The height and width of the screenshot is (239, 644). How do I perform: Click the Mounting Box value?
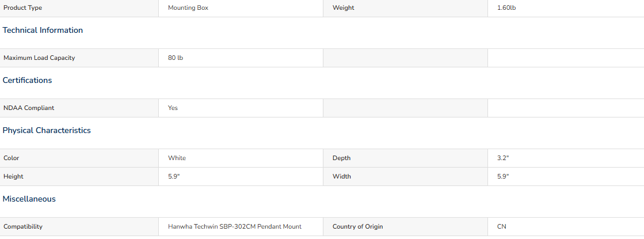tap(188, 8)
